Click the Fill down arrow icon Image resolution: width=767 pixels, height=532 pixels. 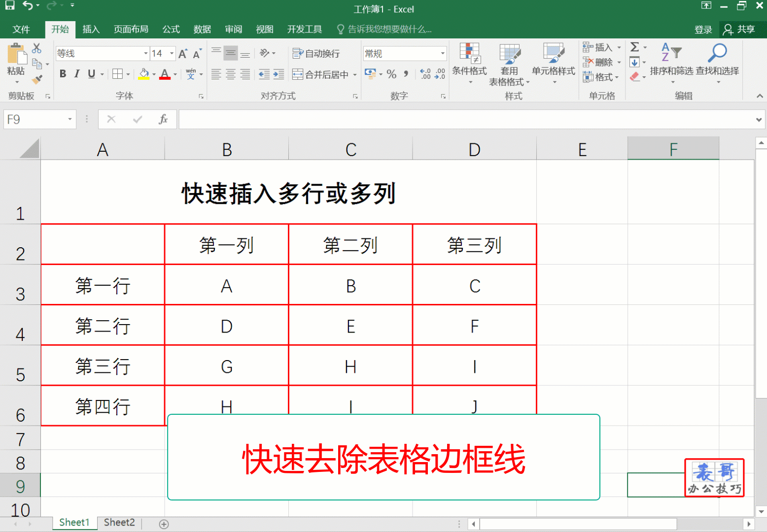[635, 62]
